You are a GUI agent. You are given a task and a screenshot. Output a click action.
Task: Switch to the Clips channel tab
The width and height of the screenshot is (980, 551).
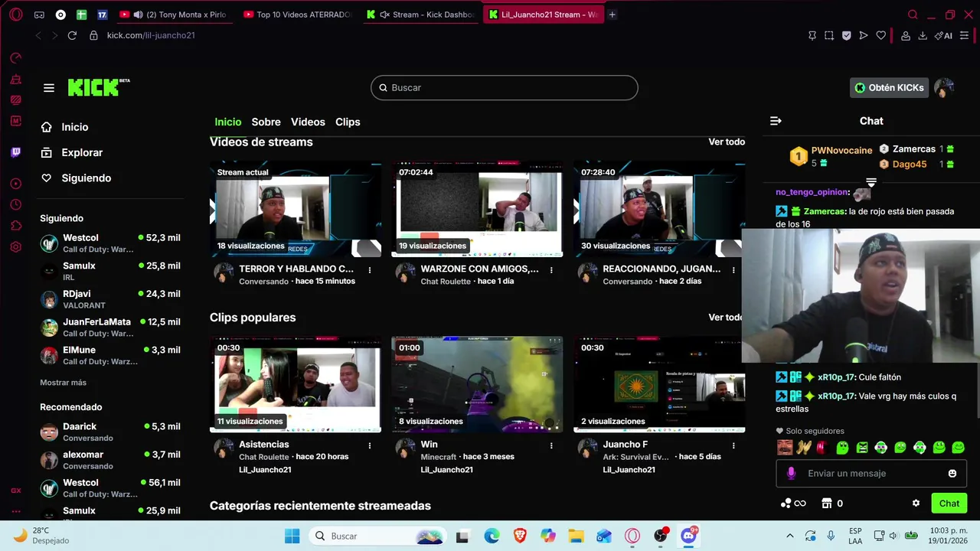tap(348, 122)
